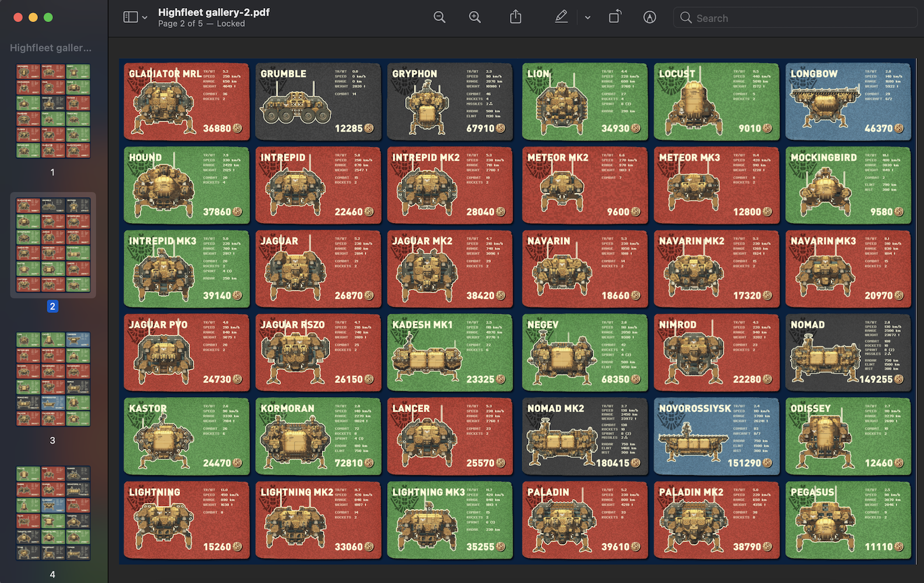The width and height of the screenshot is (924, 583).
Task: Click the Nomad MK2 ship card
Action: (585, 437)
